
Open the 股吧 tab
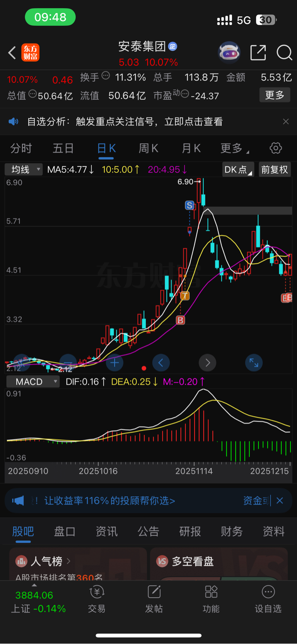[23, 532]
